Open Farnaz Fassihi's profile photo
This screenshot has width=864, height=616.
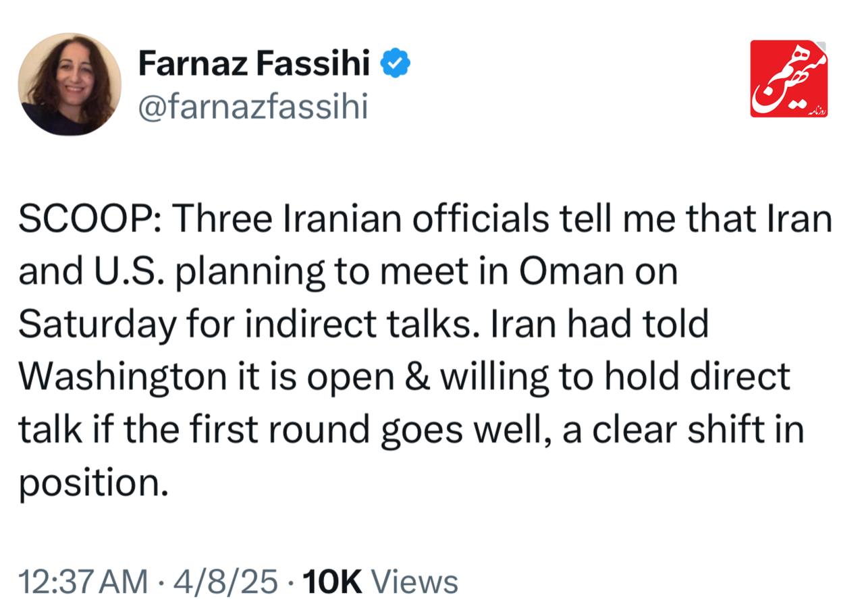[70, 84]
